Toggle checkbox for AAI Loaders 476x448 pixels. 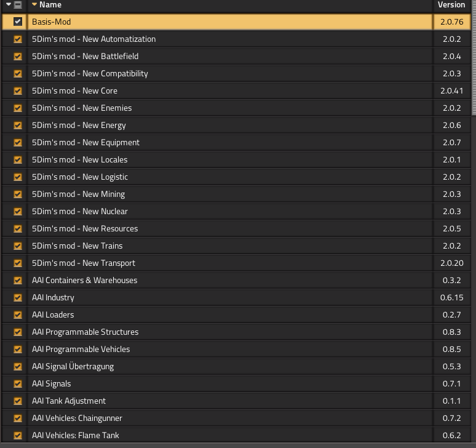[18, 314]
